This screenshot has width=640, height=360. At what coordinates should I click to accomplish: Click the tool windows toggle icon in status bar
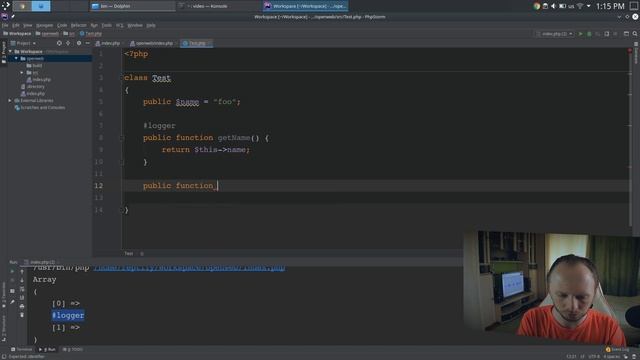pyautogui.click(x=3, y=357)
